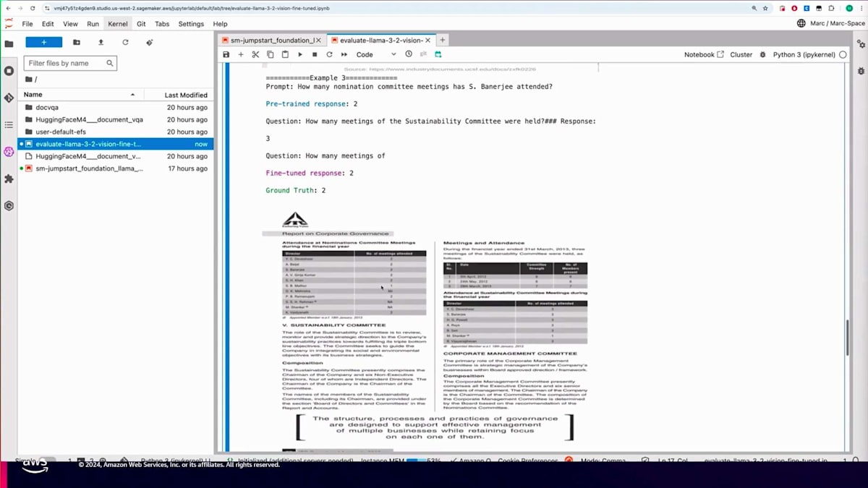This screenshot has height=488, width=868.
Task: Refresh the file browser list
Action: 125,43
